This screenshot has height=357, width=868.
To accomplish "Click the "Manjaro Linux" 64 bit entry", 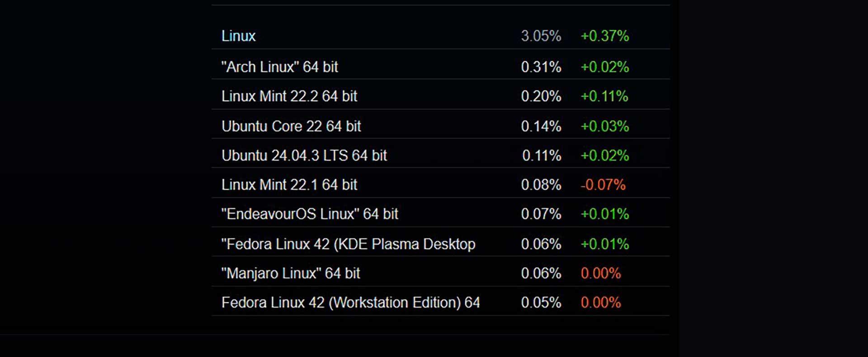I will click(x=290, y=273).
